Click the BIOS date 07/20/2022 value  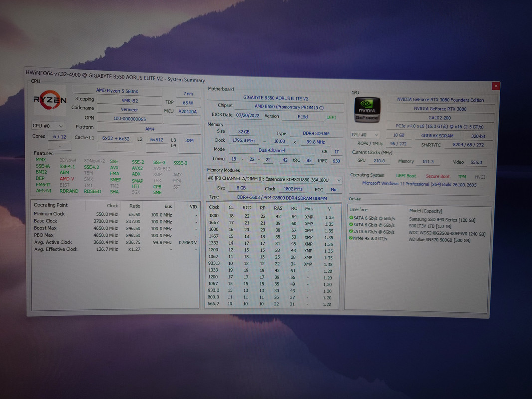pos(248,115)
